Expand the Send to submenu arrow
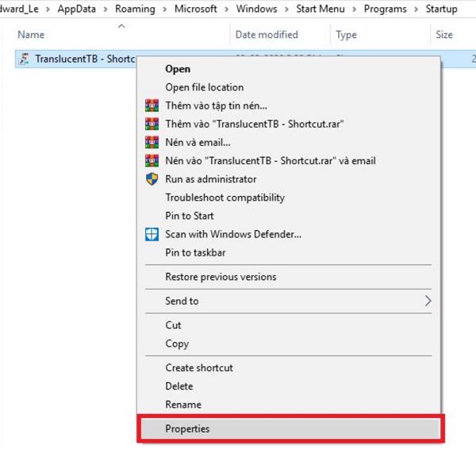The height and width of the screenshot is (457, 476). click(x=428, y=301)
